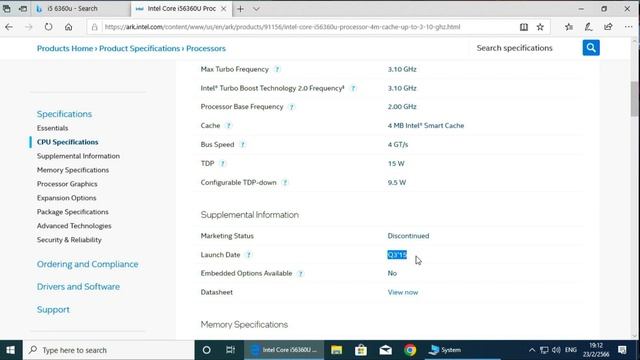Open new tab with plus icon

(x=240, y=9)
